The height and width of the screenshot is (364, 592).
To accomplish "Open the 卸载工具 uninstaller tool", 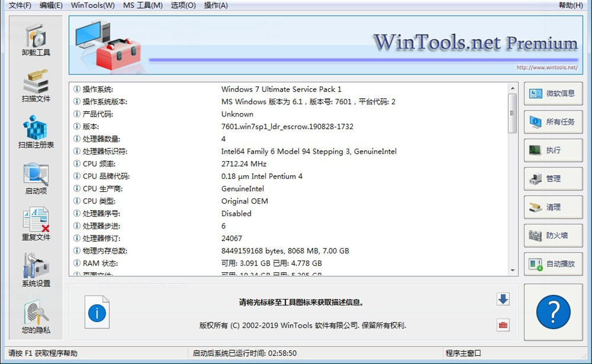I will click(x=36, y=40).
